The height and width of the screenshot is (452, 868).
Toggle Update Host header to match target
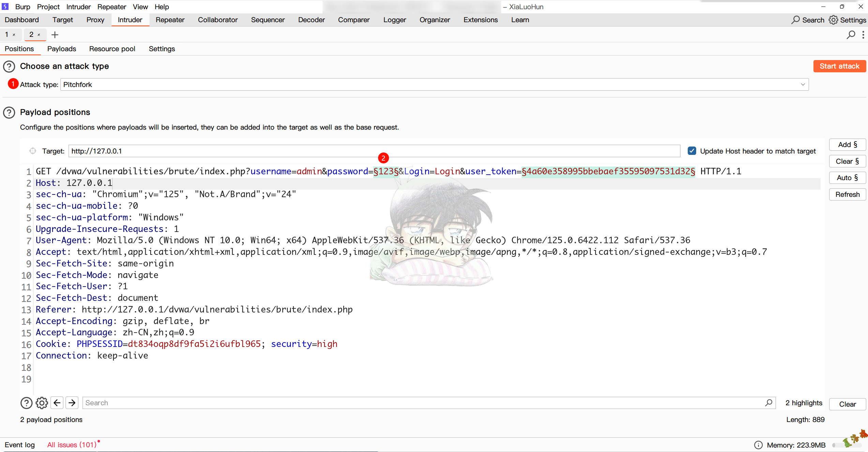[x=692, y=151]
